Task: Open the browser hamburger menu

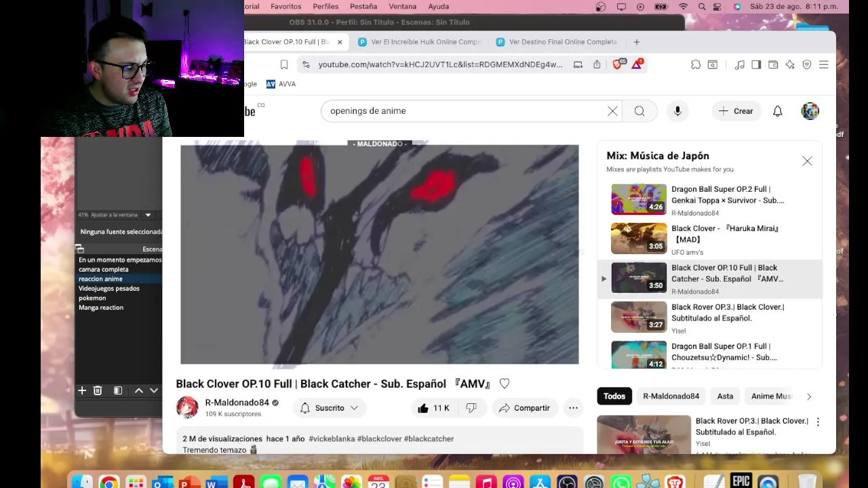Action: point(823,64)
